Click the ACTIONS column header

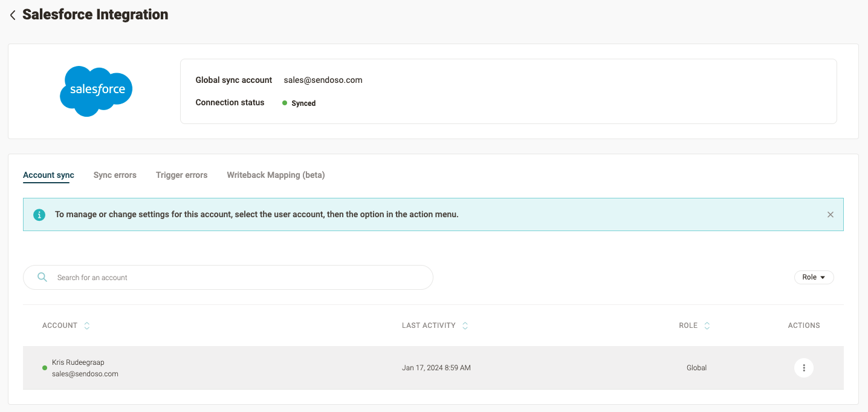804,325
